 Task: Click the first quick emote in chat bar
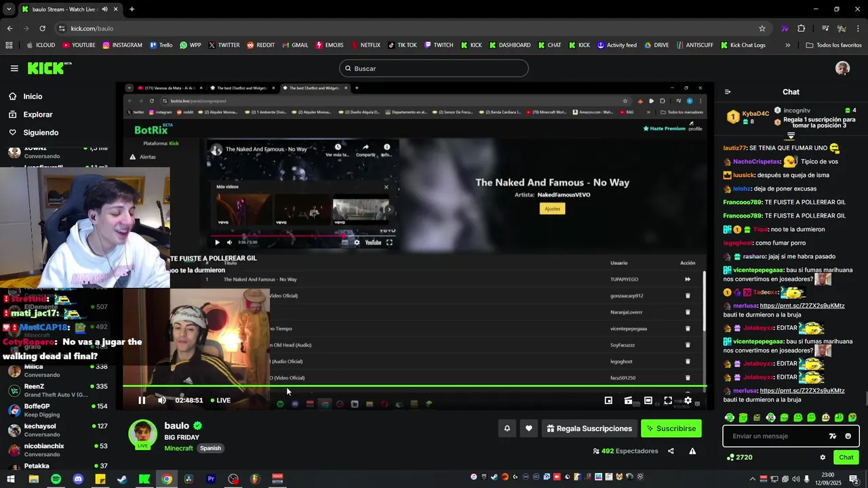(x=730, y=418)
